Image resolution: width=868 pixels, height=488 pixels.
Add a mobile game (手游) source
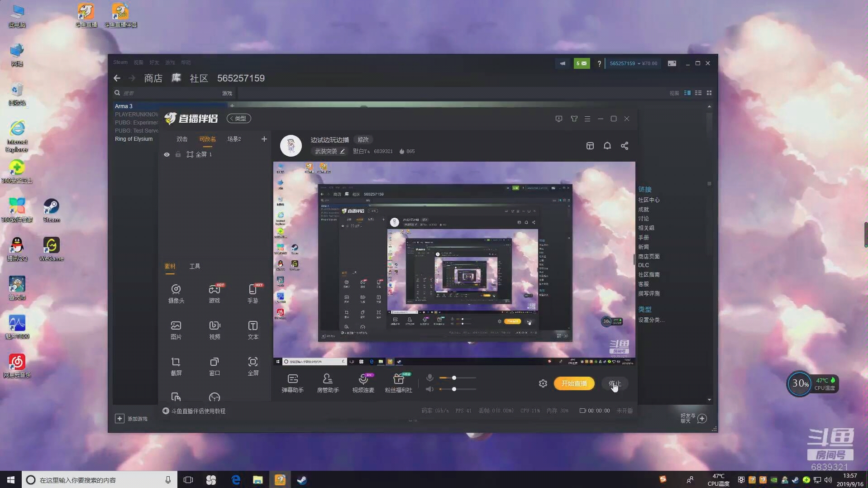click(253, 293)
